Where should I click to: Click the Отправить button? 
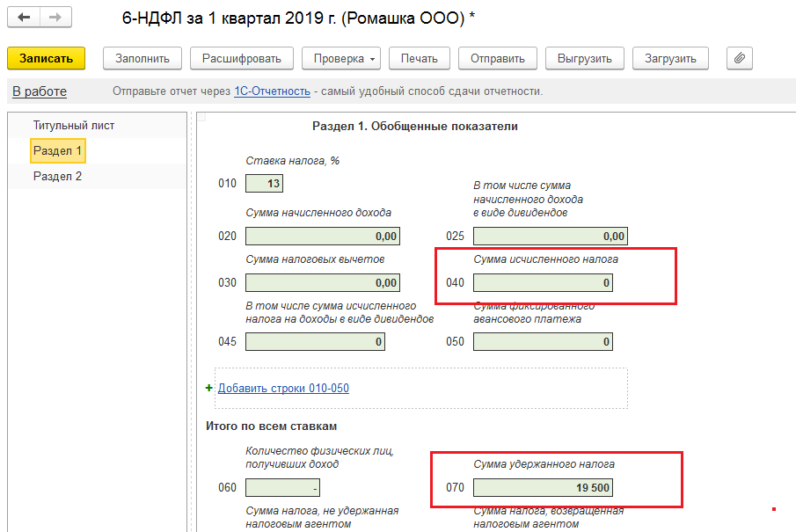(497, 58)
